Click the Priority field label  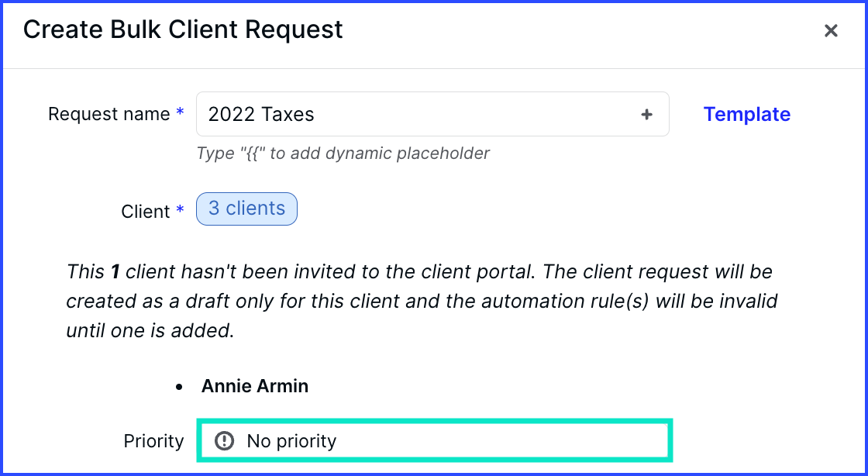[x=153, y=441]
